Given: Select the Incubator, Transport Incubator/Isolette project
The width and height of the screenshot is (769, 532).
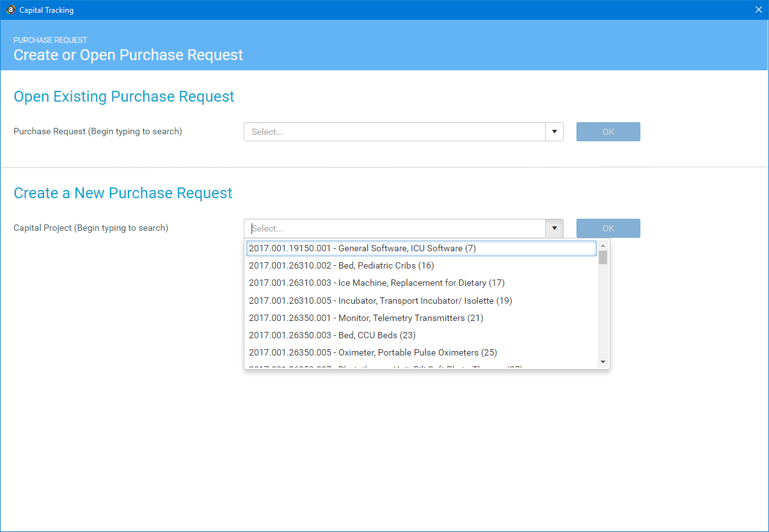Looking at the screenshot, I should (380, 301).
